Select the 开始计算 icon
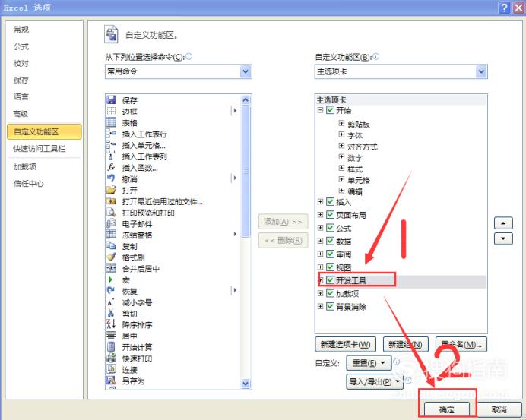The height and width of the screenshot is (420, 526). [x=111, y=347]
